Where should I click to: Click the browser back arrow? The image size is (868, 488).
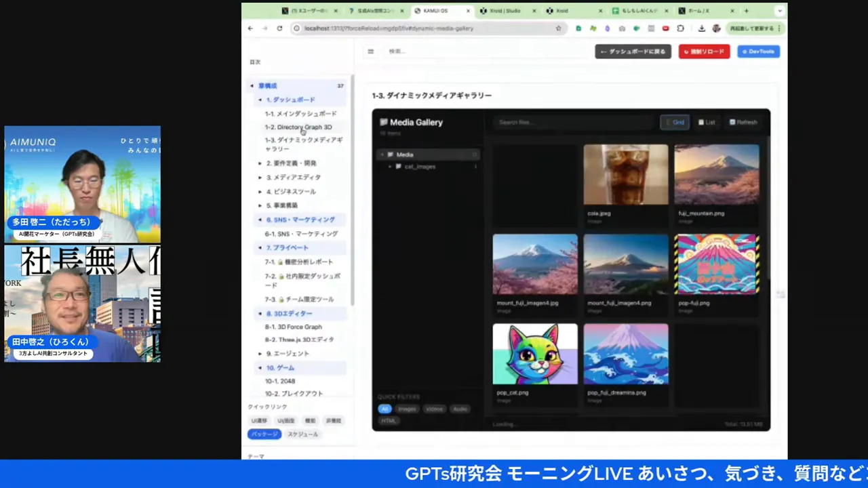(250, 28)
